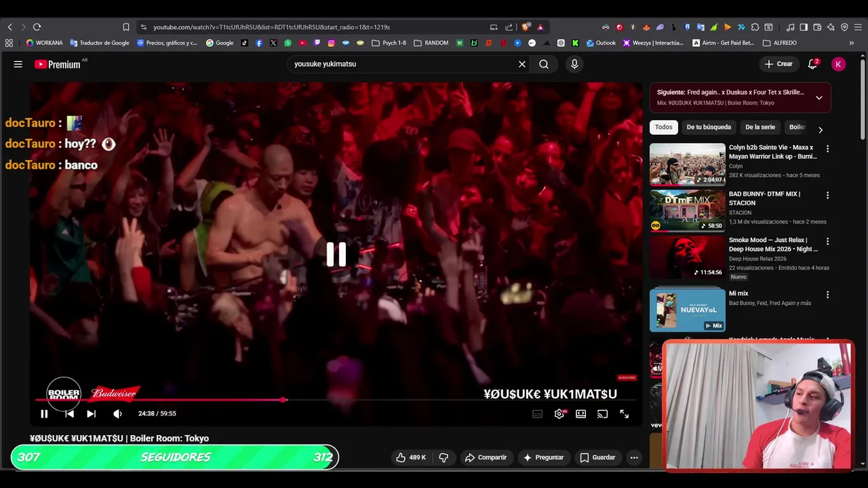Open Outlook bookmark
Image resolution: width=868 pixels, height=488 pixels.
601,43
